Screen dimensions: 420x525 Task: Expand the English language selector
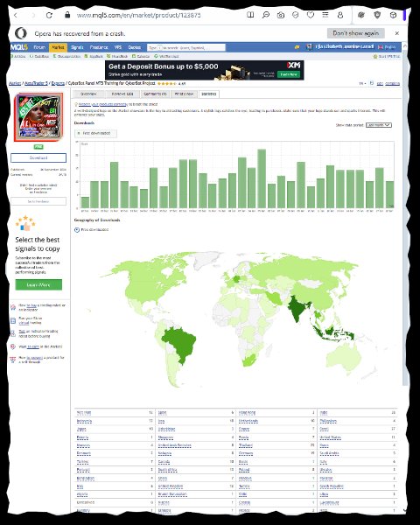[x=387, y=47]
